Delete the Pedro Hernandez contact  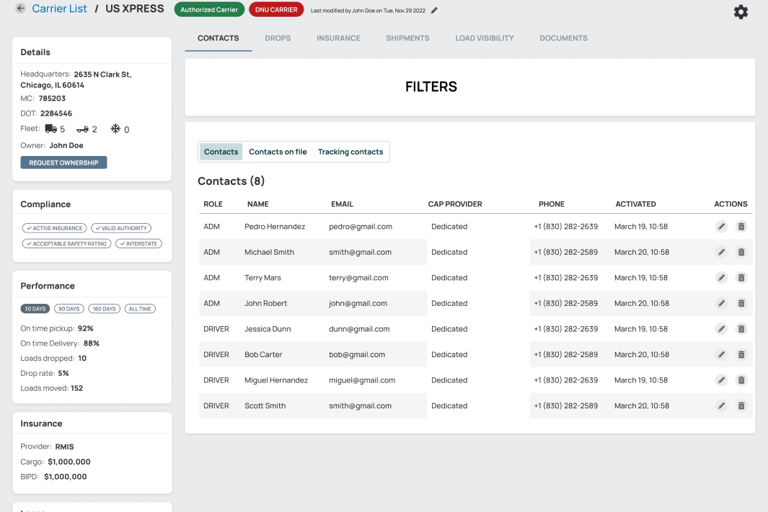coord(741,226)
